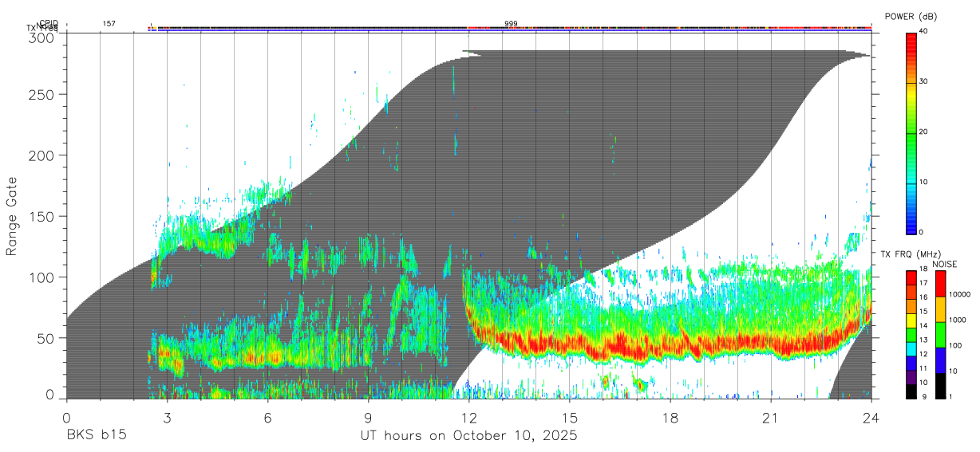
Task: Click the POWER (dB) color bar
Action: [x=911, y=132]
